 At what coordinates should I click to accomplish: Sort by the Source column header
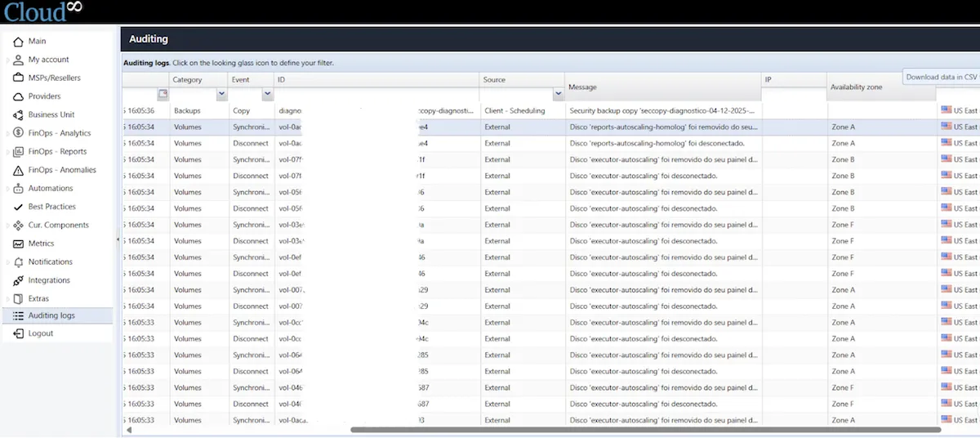(x=522, y=80)
